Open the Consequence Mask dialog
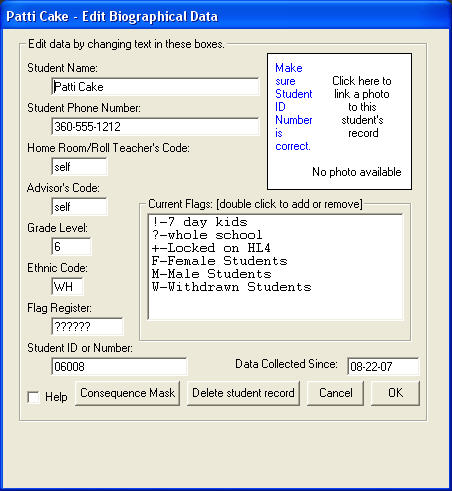452x491 pixels. click(x=127, y=393)
